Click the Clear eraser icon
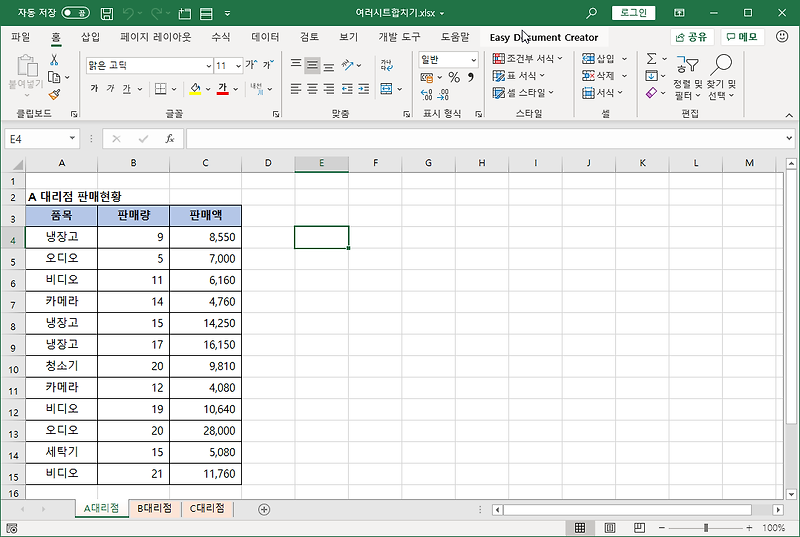Viewport: 800px width, 537px height. pyautogui.click(x=652, y=93)
